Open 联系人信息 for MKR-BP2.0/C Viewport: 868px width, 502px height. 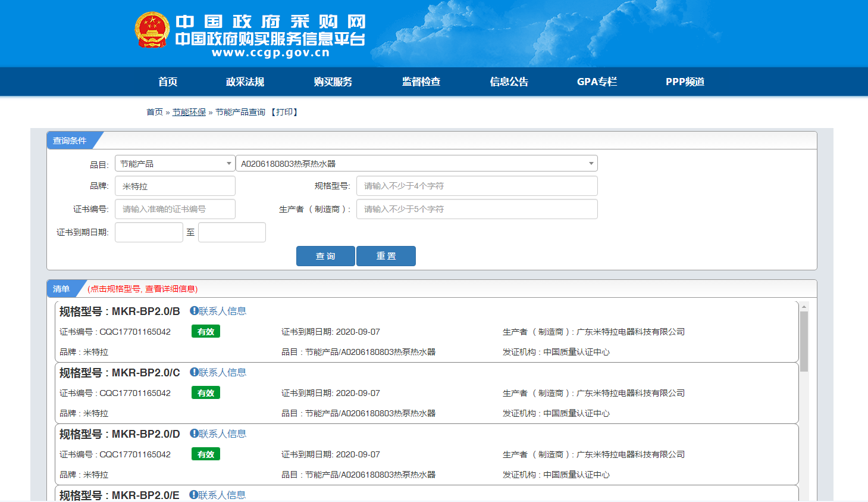coord(223,372)
